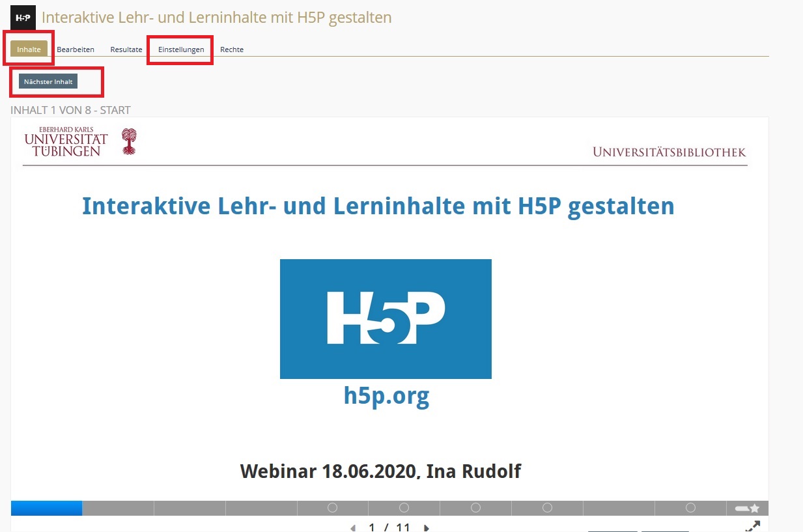The height and width of the screenshot is (532, 803).
Task: Click the task circle on the tenth progress segment
Action: point(690,508)
